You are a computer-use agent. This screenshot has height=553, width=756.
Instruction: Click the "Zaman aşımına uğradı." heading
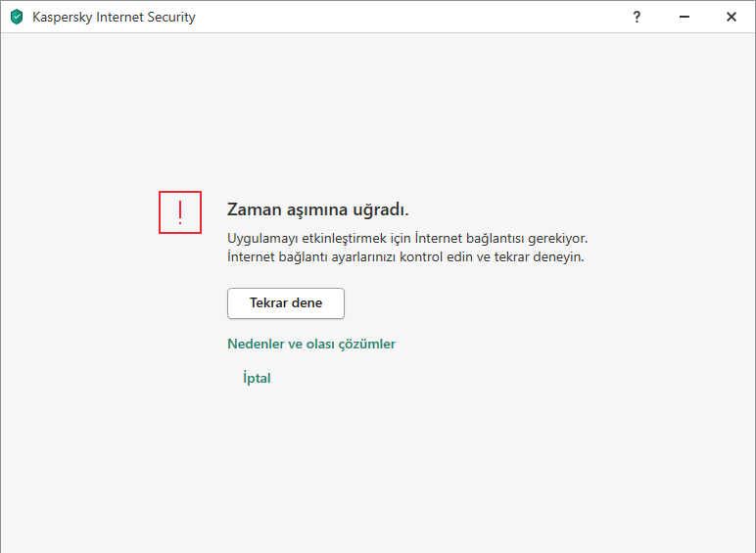point(317,209)
